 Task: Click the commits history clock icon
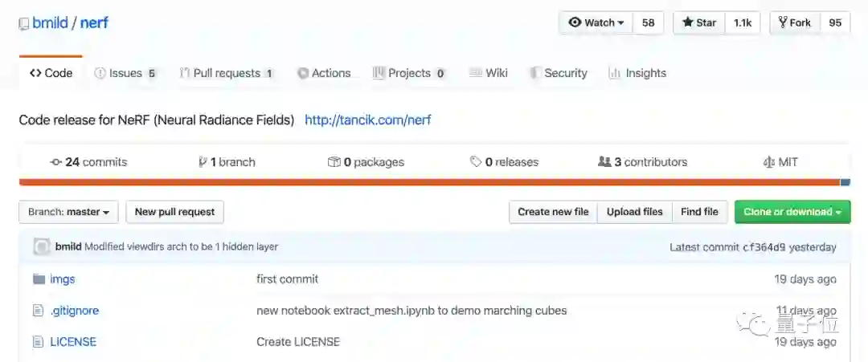pos(56,162)
